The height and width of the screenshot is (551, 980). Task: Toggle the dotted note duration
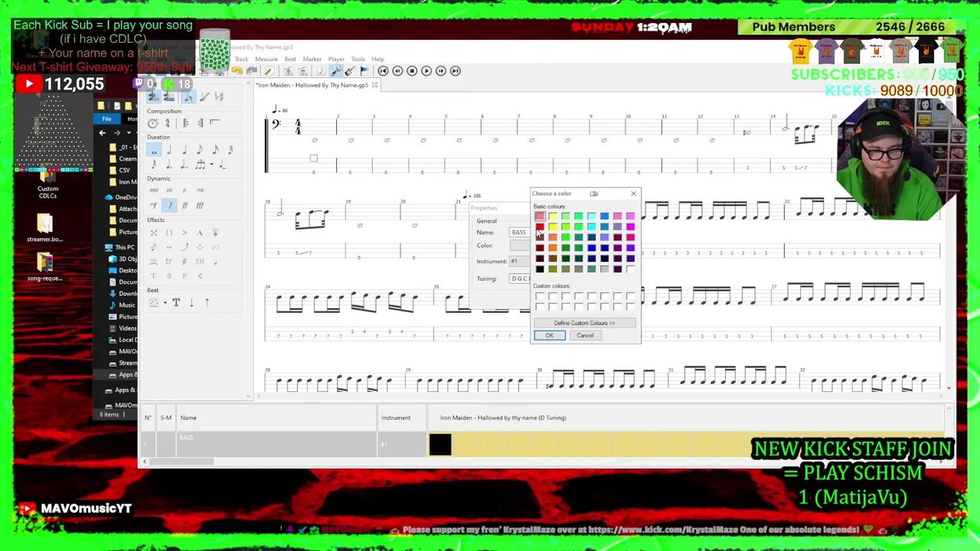pos(168,164)
